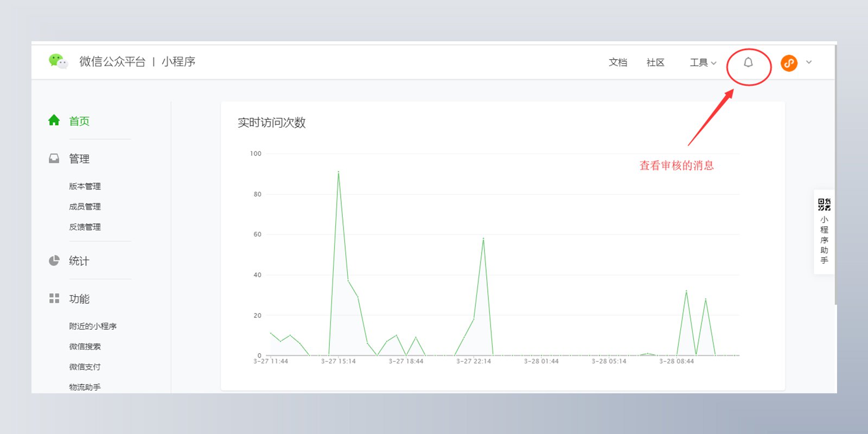Click the 3-27 11:44 axis label
This screenshot has height=434, width=868.
(x=271, y=361)
